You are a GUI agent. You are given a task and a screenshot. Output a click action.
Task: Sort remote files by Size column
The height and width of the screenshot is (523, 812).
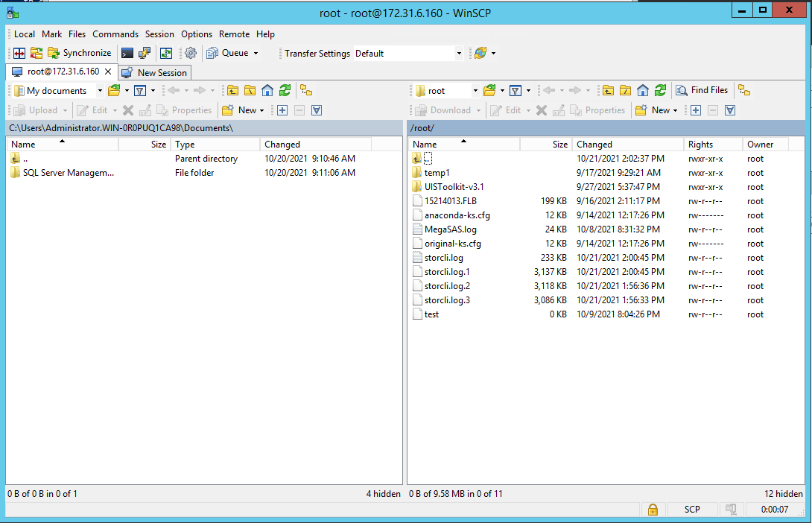[546, 145]
